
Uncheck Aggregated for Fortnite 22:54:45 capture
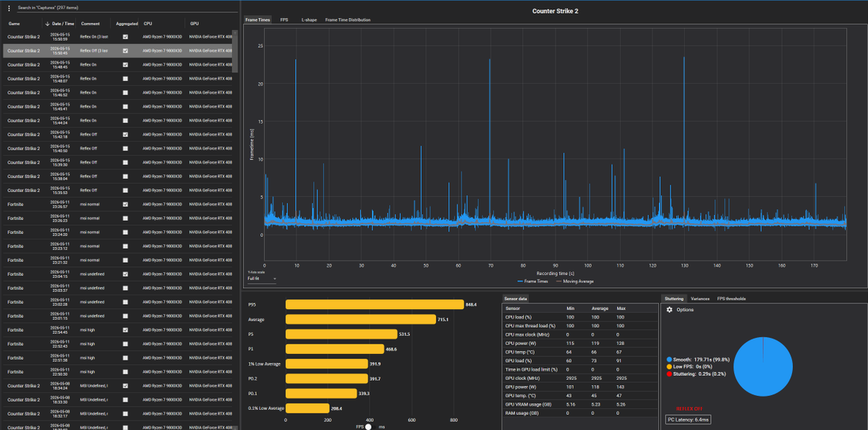tap(125, 330)
